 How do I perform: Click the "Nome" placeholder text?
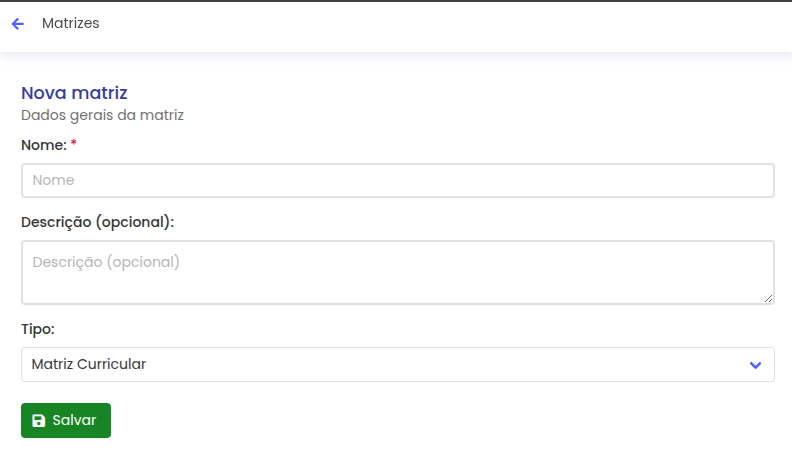coord(53,181)
